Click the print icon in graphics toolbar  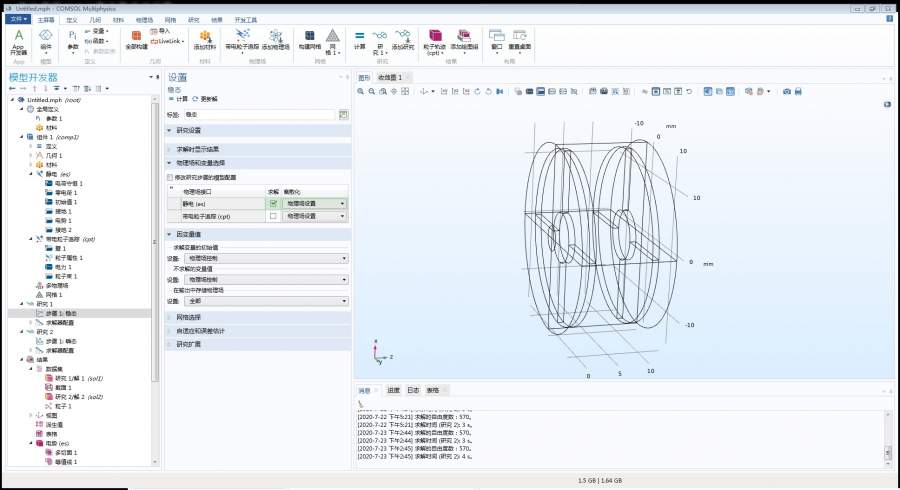[798, 91]
